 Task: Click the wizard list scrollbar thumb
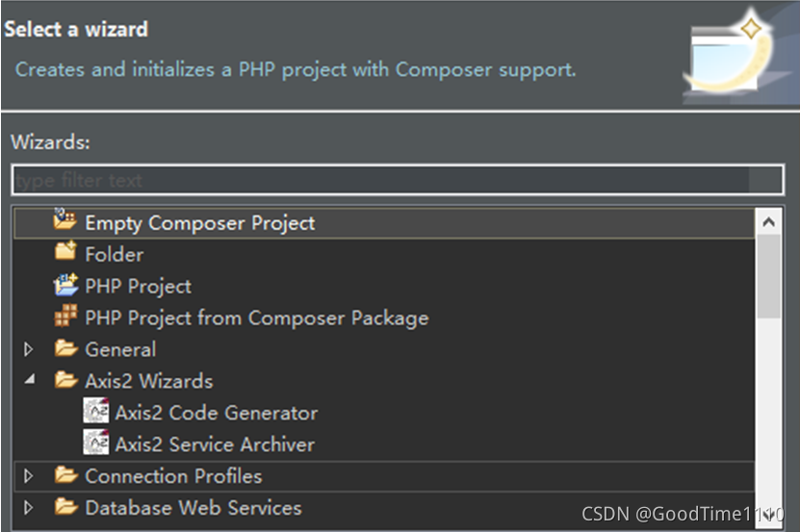(768, 277)
